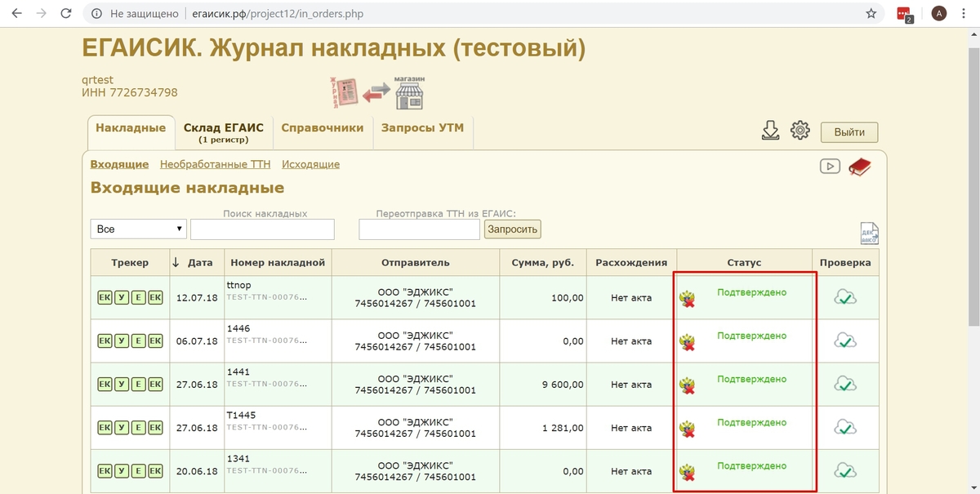This screenshot has width=980, height=494.
Task: Click the Сумма, руб. column header
Action: point(543,263)
